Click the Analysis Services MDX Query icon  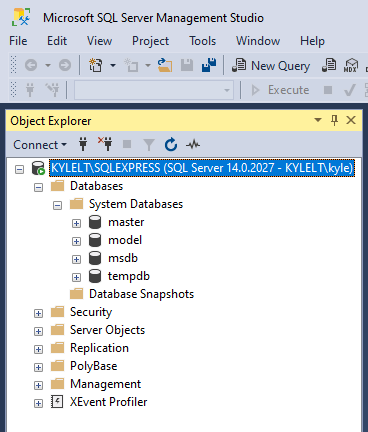click(351, 65)
